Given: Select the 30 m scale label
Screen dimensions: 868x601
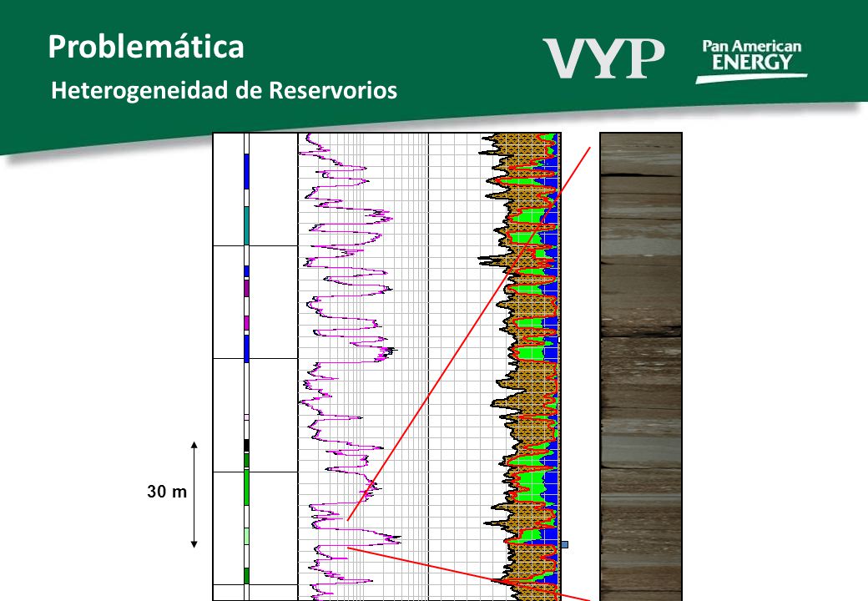Looking at the screenshot, I should coord(167,492).
